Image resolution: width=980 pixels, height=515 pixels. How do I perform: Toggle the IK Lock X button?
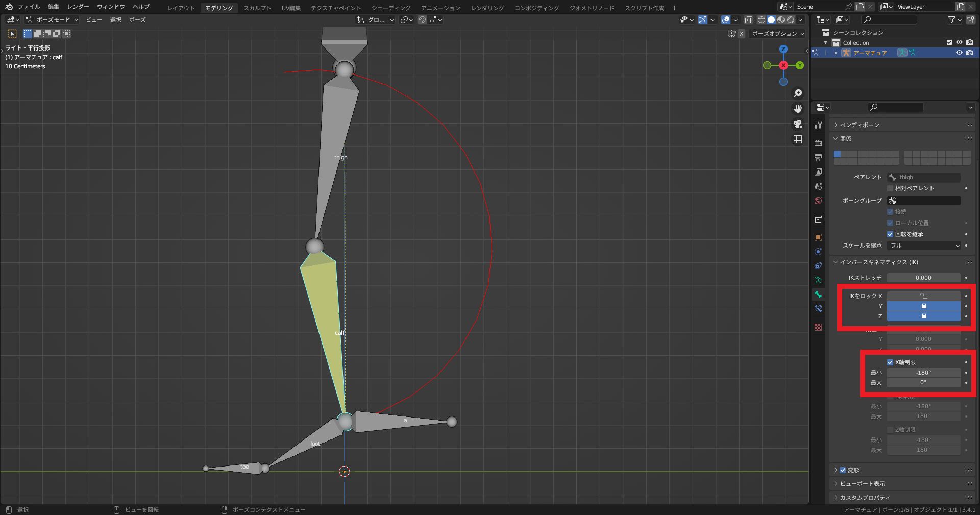(x=924, y=296)
